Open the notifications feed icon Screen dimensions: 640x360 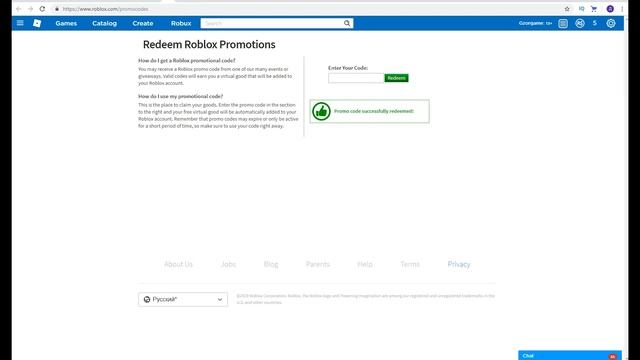tap(563, 23)
